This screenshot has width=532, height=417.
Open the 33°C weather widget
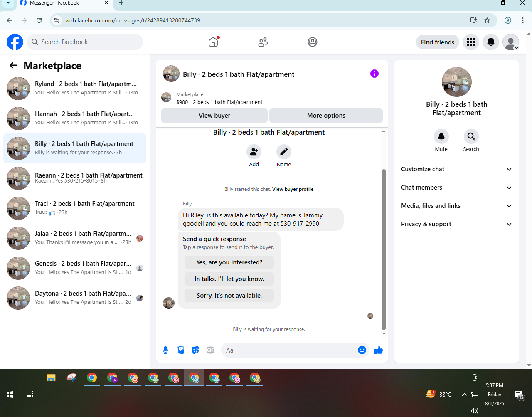pos(439,394)
